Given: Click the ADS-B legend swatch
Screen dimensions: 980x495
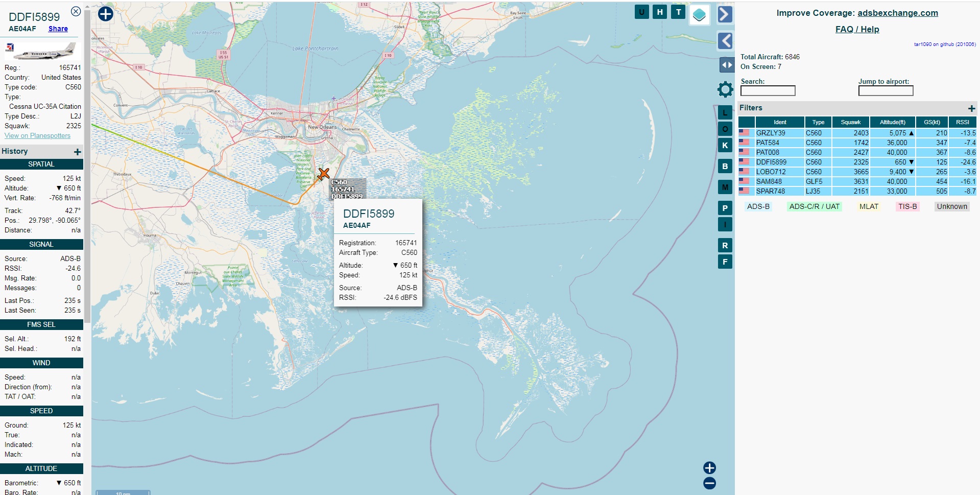Looking at the screenshot, I should click(758, 206).
